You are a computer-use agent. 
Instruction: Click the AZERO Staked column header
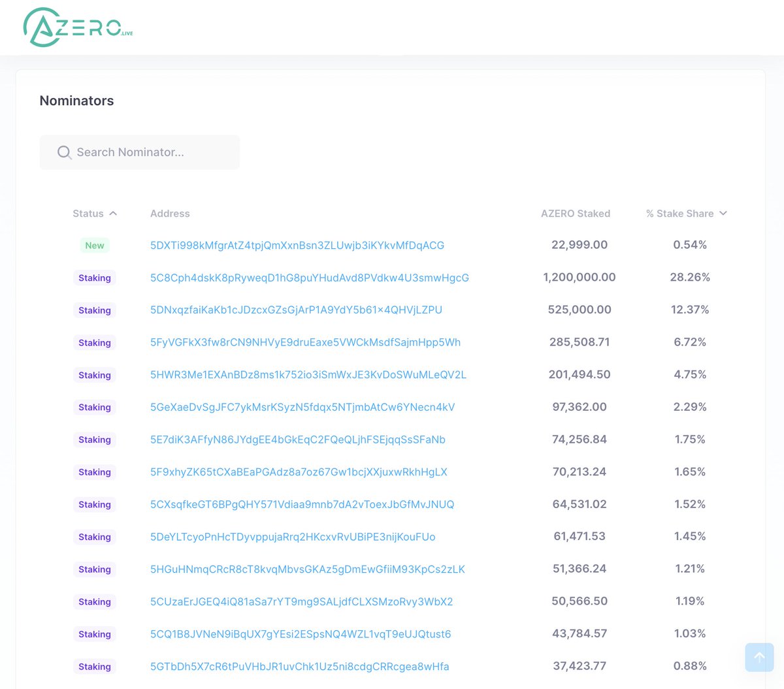[x=576, y=214]
